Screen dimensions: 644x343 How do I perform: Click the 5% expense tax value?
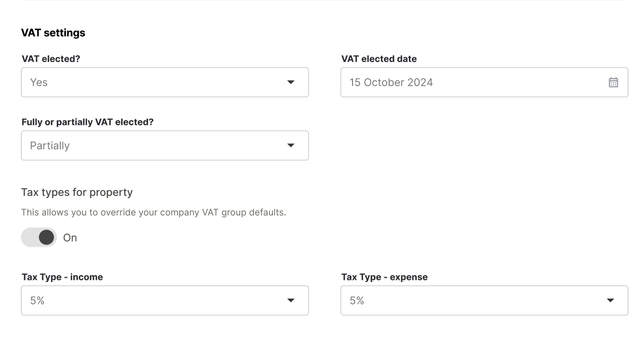click(x=357, y=301)
